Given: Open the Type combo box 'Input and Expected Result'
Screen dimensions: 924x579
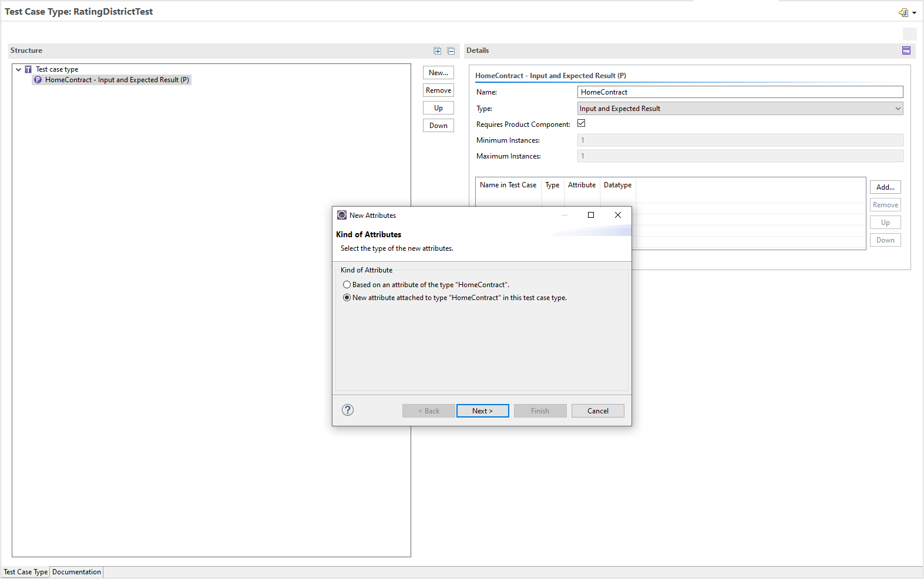Looking at the screenshot, I should click(740, 109).
